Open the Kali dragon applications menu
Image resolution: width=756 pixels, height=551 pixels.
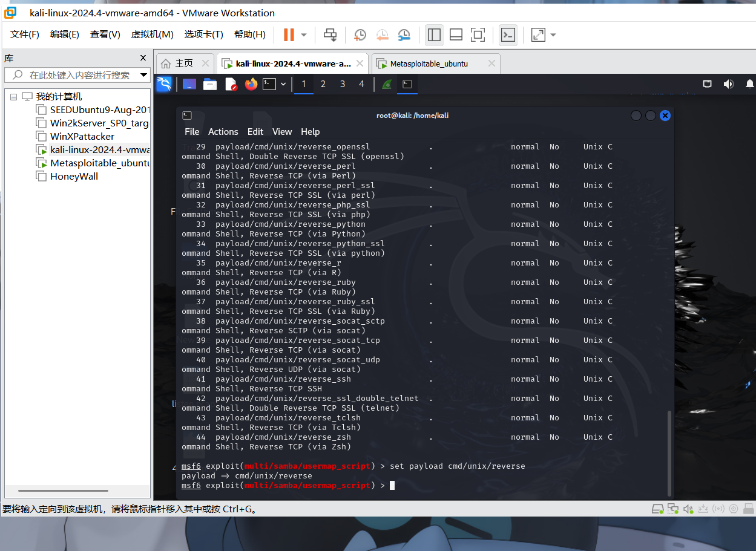click(x=164, y=84)
